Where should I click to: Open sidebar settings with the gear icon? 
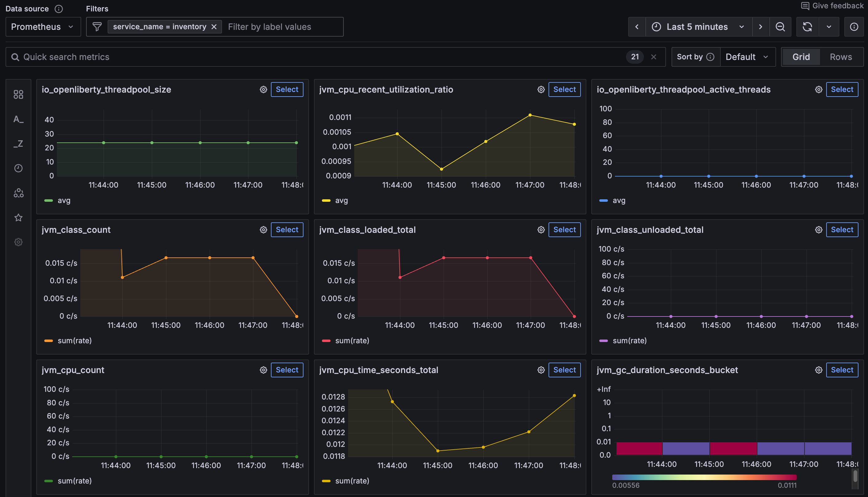point(18,242)
